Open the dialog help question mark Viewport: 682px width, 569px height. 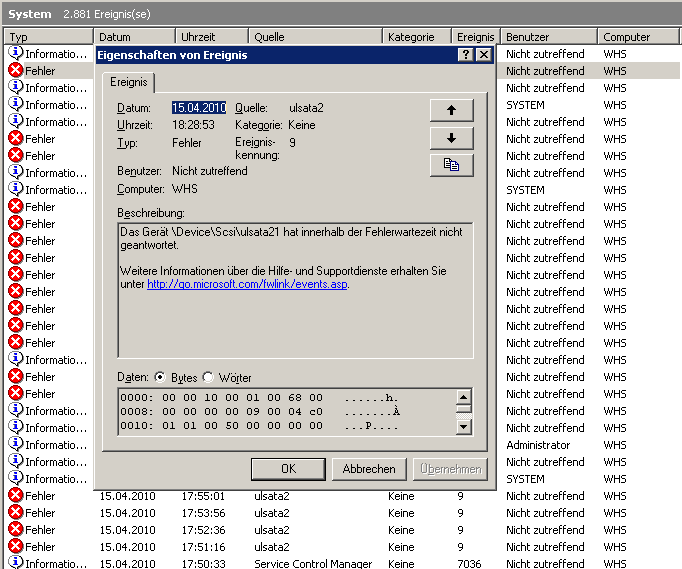466,55
